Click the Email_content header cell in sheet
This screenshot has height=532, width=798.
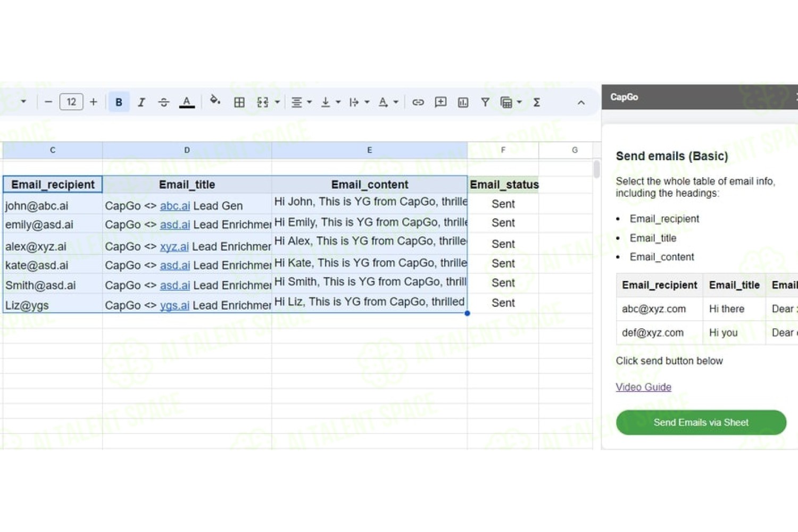(x=370, y=185)
